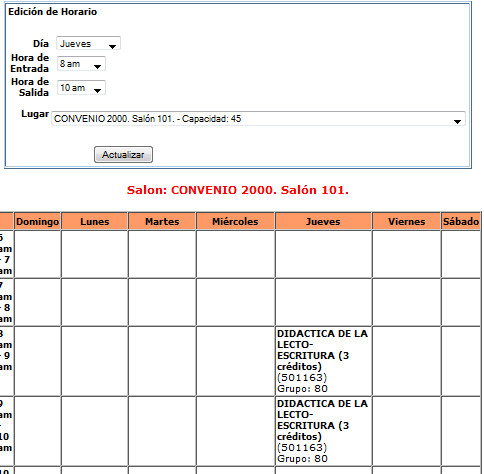Viewport: 484px width, 474px height.
Task: Click the Lugar field label
Action: [x=35, y=114]
